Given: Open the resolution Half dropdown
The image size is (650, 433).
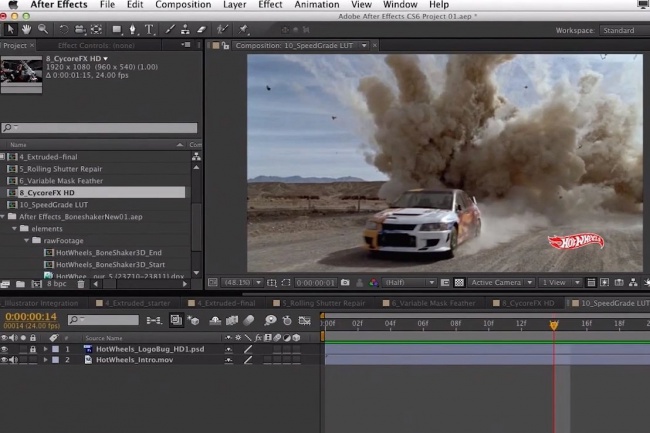Looking at the screenshot, I should point(409,283).
